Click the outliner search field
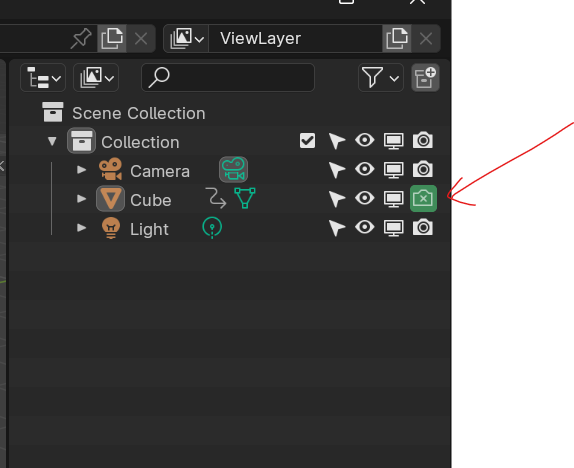 pyautogui.click(x=228, y=77)
